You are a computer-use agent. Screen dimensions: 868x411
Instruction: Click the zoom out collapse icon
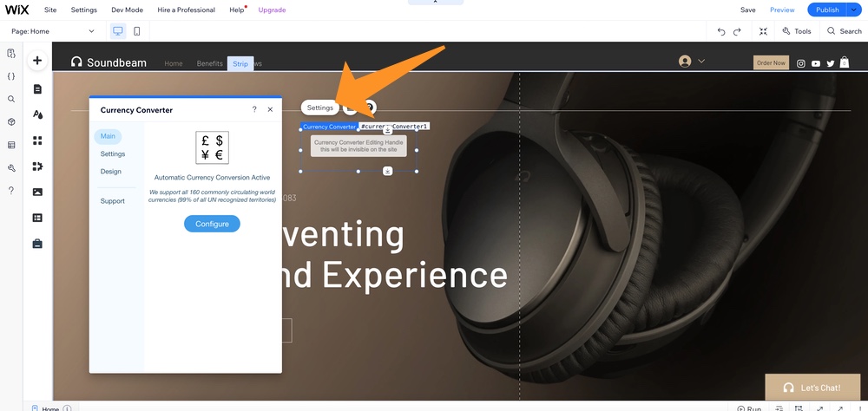[x=763, y=31]
